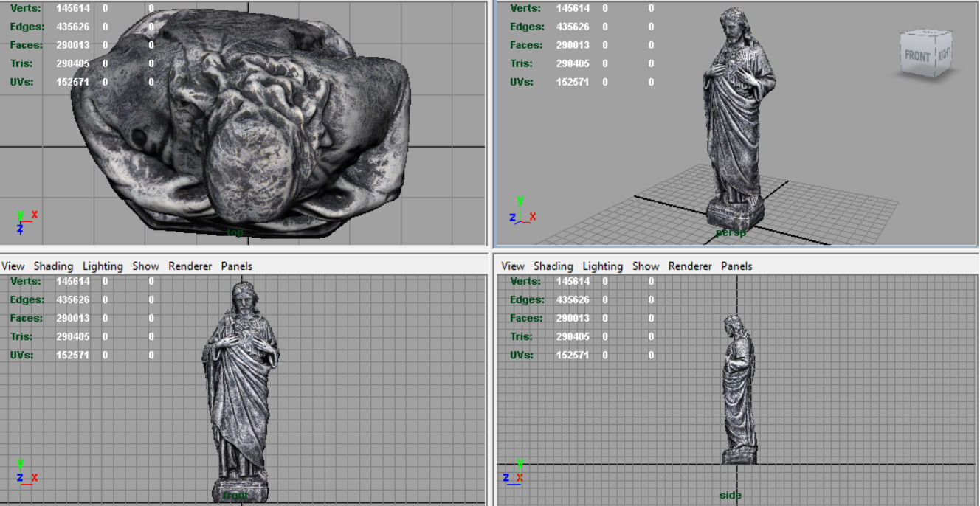Open View menu in front viewport

[13, 266]
